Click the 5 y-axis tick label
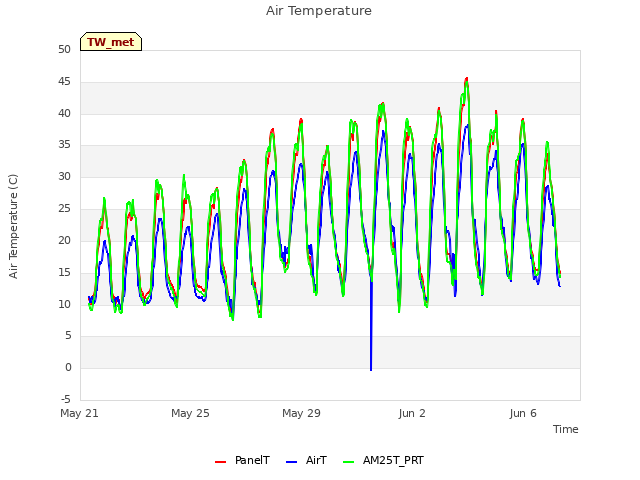Image resolution: width=640 pixels, height=480 pixels. pyautogui.click(x=68, y=336)
